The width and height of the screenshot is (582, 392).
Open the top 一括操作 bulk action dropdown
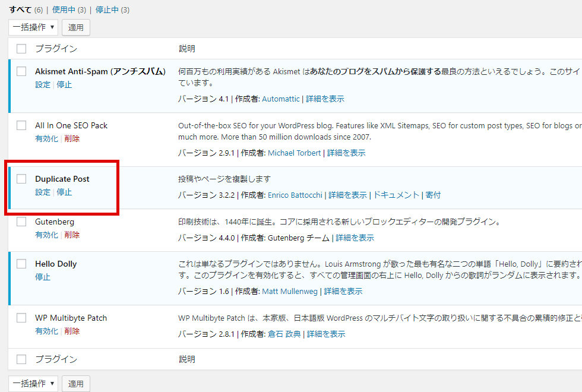(x=33, y=27)
